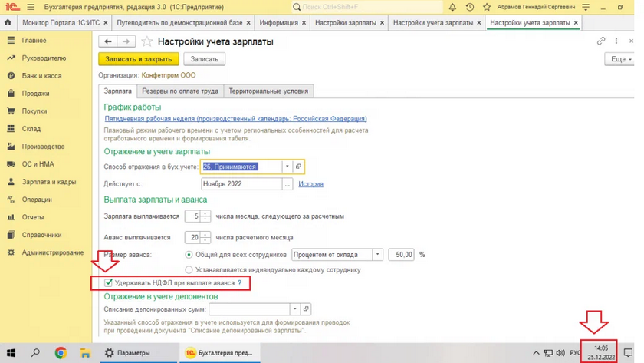The image size is (644, 363).
Task: Open favorites star in title bar
Action: click(487, 7)
